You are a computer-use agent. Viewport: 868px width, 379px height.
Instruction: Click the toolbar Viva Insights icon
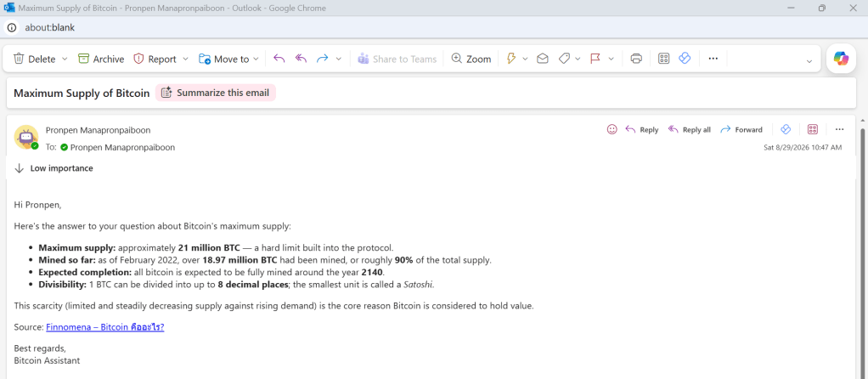click(x=685, y=59)
